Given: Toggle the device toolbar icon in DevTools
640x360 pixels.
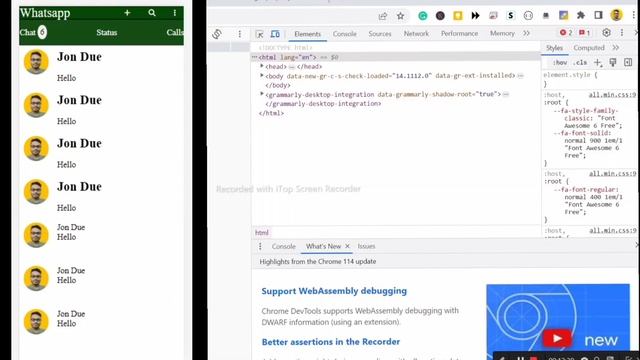Looking at the screenshot, I should coord(276,34).
